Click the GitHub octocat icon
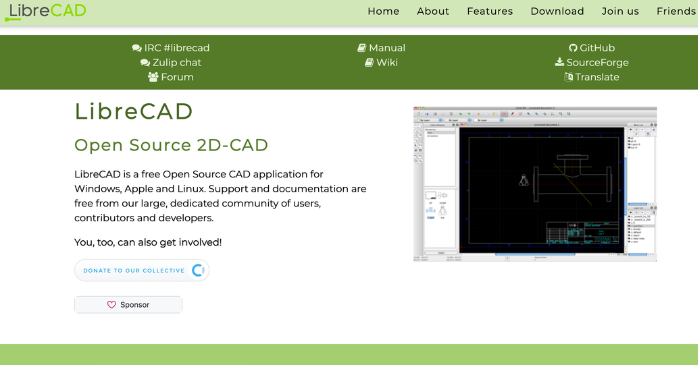The image size is (698, 365). pos(573,48)
